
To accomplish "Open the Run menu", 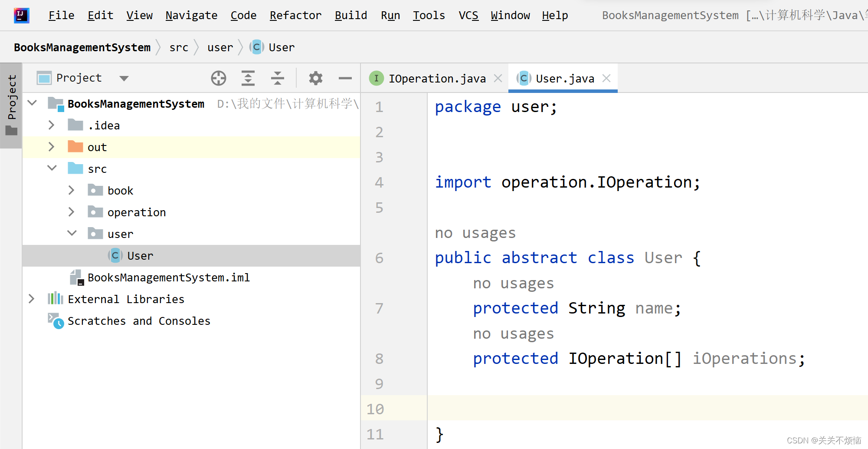I will [390, 16].
